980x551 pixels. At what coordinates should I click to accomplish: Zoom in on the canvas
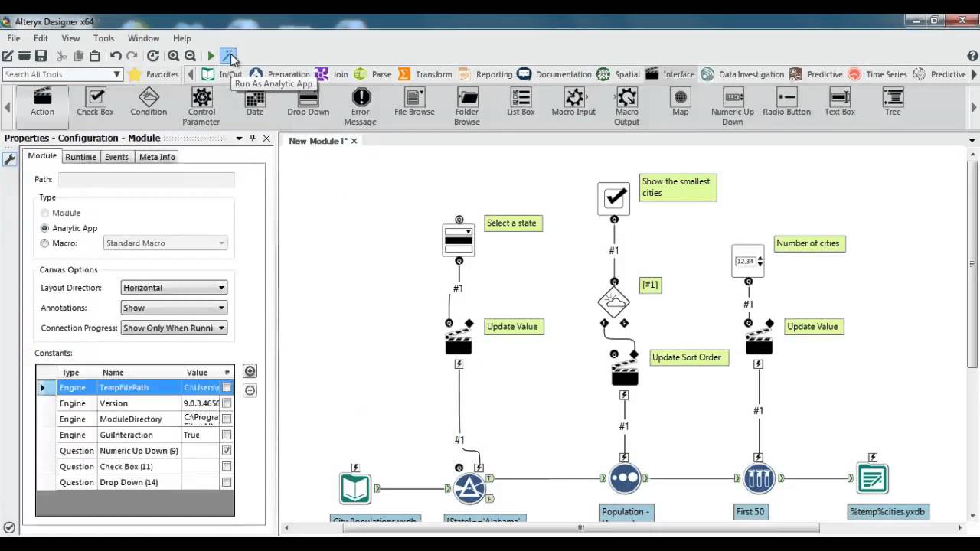pos(174,56)
